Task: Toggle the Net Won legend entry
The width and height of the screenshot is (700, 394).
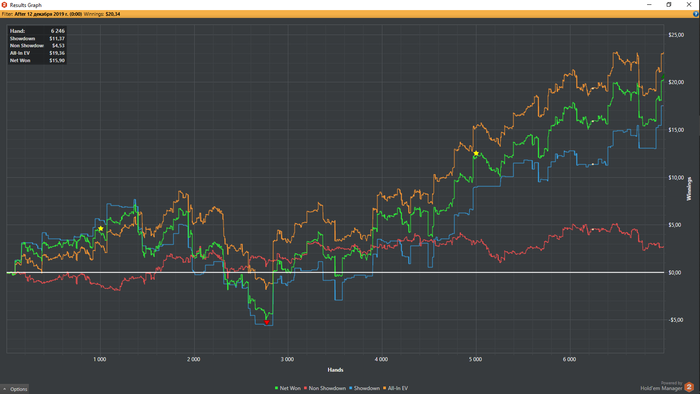Action: coord(288,388)
